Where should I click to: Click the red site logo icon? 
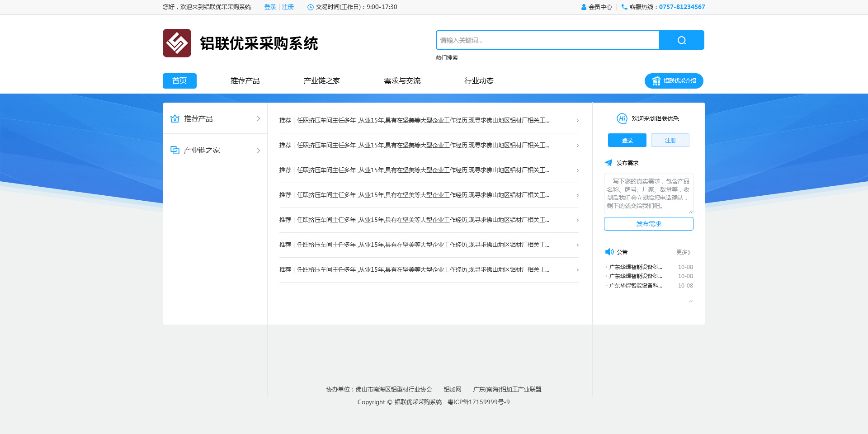[177, 43]
